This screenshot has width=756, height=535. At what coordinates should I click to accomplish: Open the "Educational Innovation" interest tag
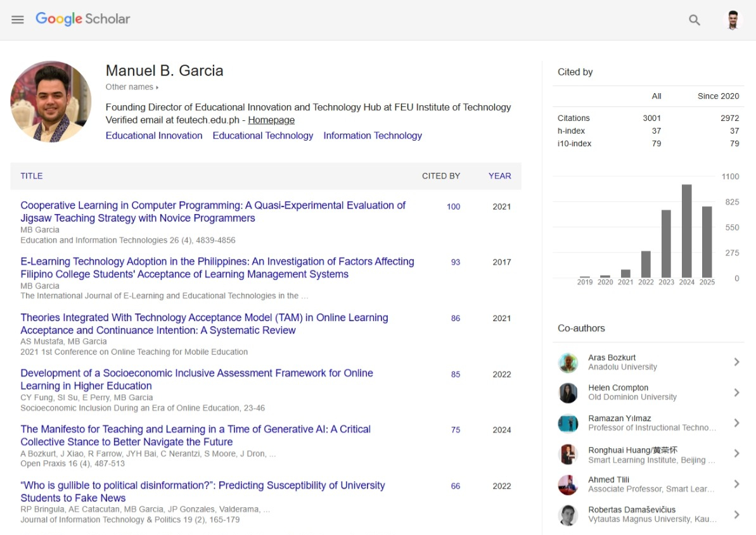(154, 135)
